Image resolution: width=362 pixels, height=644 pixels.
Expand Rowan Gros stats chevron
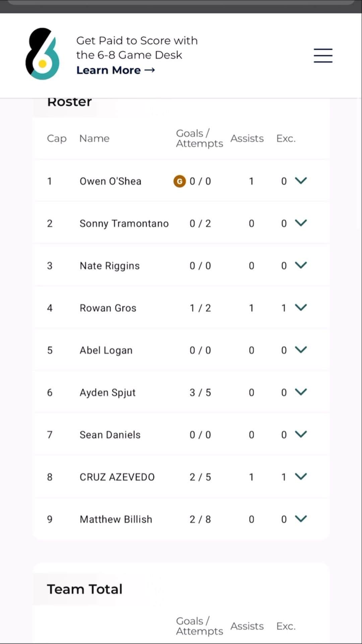pos(301,308)
